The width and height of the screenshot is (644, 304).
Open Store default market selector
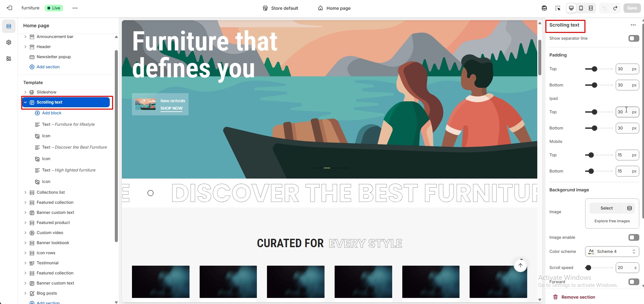click(280, 8)
